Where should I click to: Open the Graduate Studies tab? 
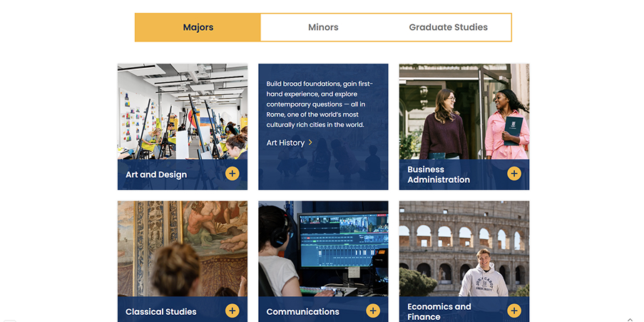click(x=448, y=27)
